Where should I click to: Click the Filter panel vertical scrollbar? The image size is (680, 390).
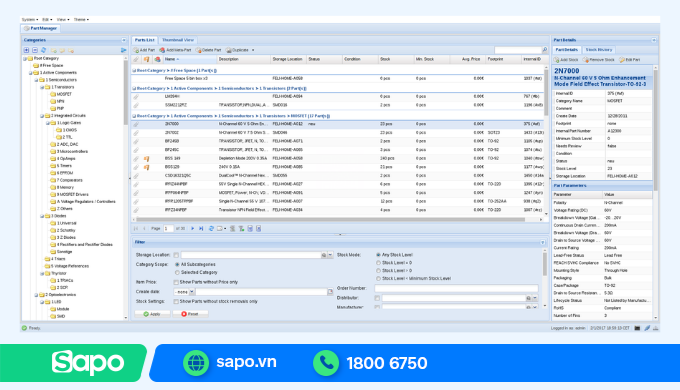[x=545, y=263]
